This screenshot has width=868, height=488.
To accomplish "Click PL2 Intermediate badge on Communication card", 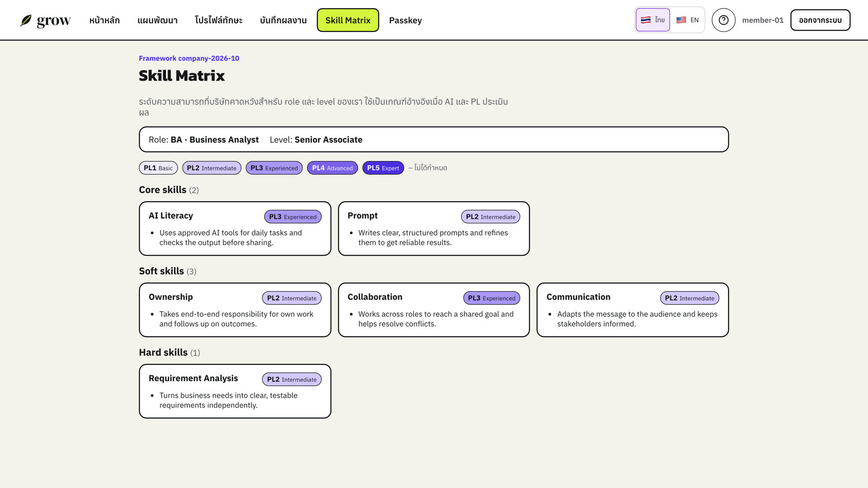I will [x=690, y=298].
